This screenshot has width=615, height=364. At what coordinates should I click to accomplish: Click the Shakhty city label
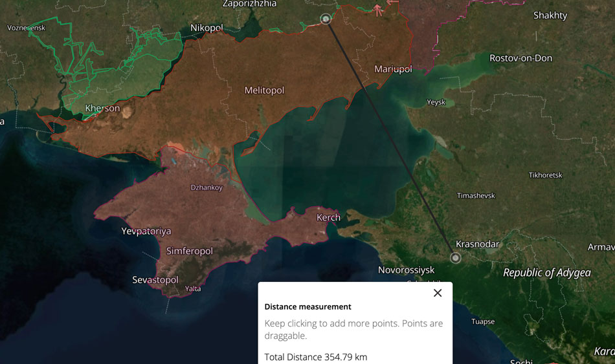[x=550, y=16]
